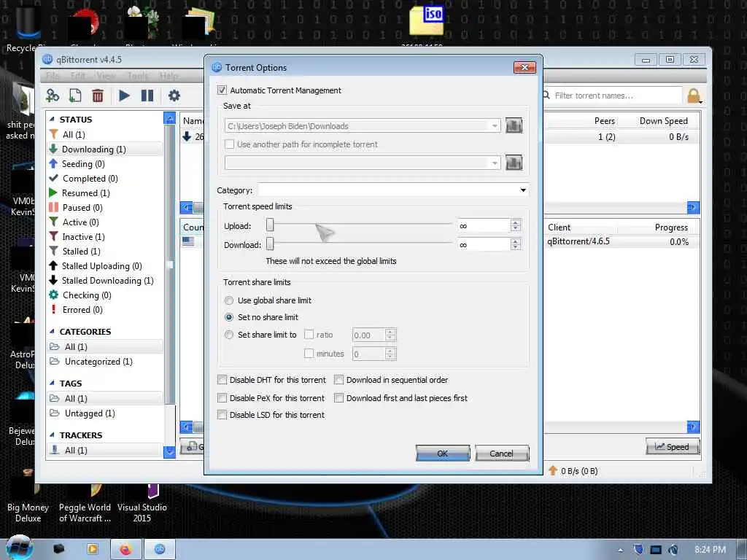Enable Disable PeX for this torrent

222,397
